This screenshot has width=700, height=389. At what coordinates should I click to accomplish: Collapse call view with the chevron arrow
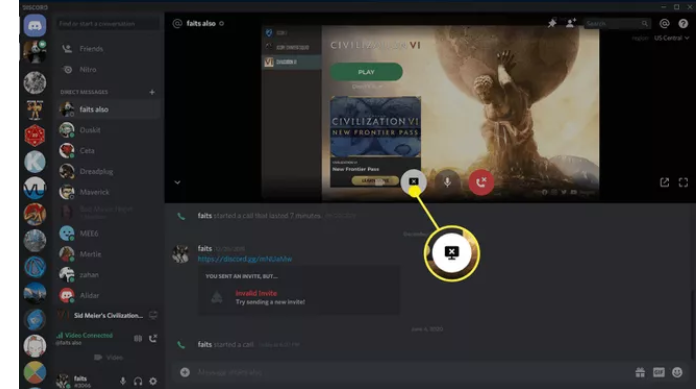[177, 182]
